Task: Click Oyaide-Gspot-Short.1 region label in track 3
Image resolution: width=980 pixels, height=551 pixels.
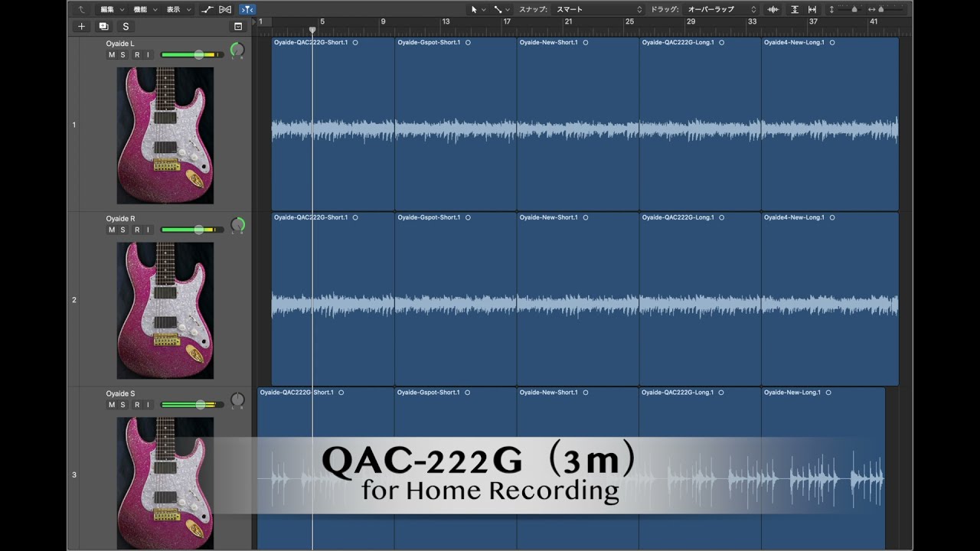Action: pyautogui.click(x=429, y=393)
